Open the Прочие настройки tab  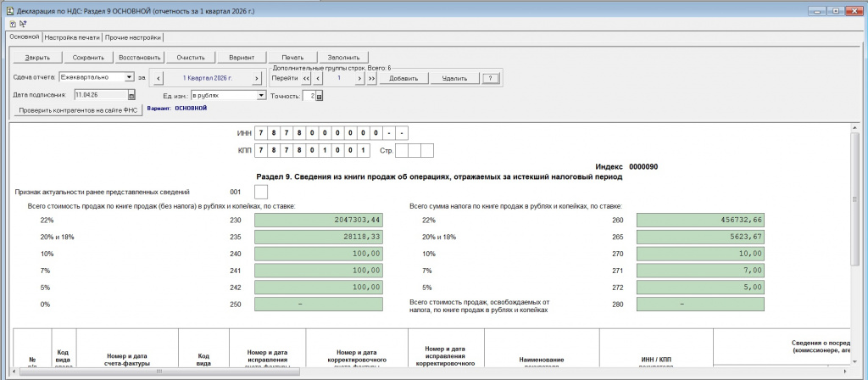[x=133, y=37]
